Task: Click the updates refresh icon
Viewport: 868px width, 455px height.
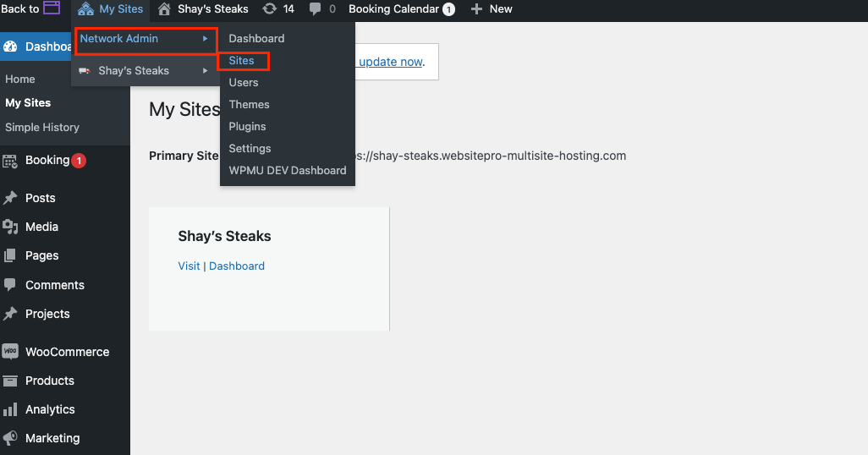Action: pos(270,9)
